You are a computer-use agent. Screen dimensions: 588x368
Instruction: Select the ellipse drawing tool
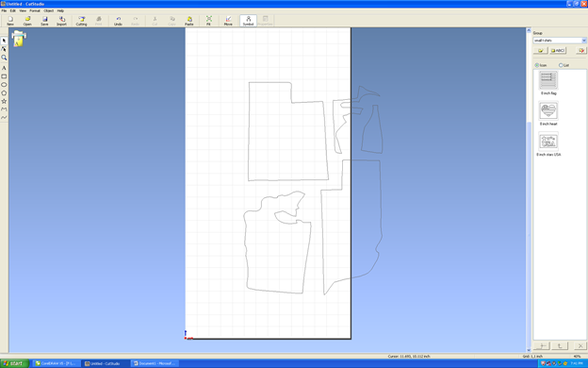(4, 85)
